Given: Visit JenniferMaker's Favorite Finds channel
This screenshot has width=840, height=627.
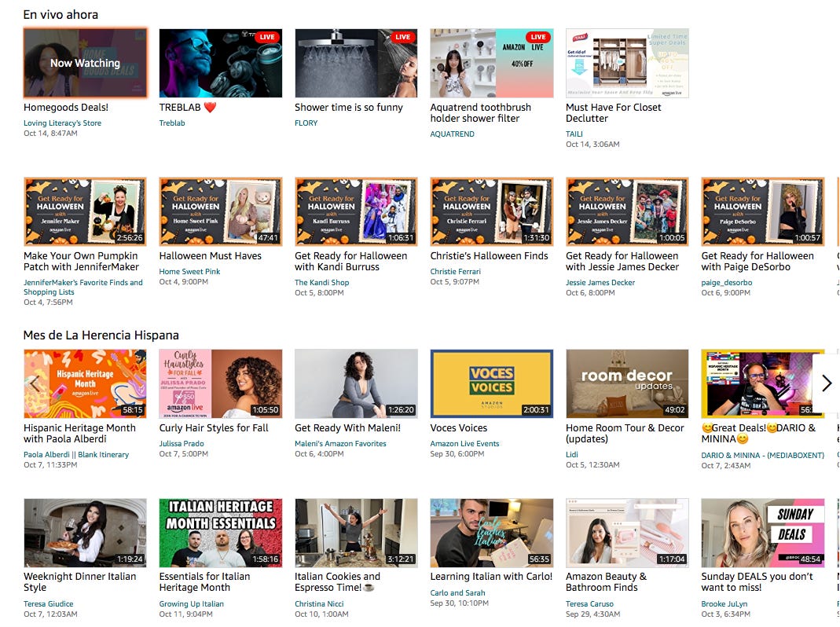Looking at the screenshot, I should (x=83, y=288).
